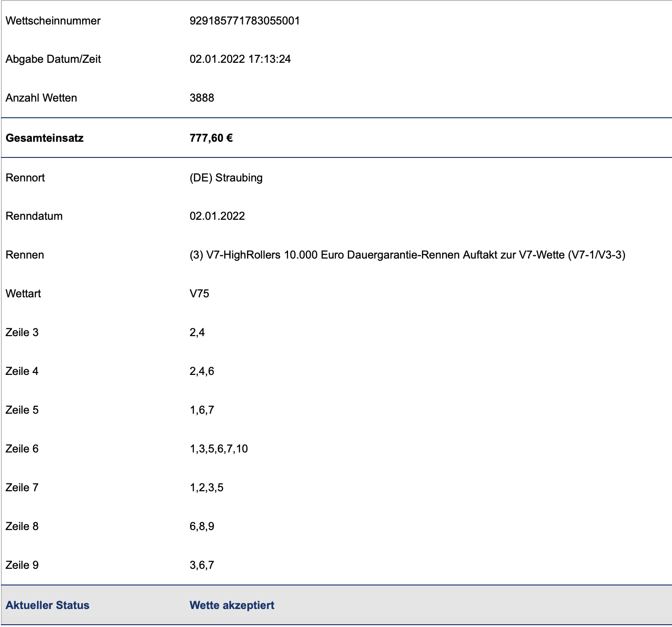Select total stake 777,60 €
The image size is (672, 627).
tap(211, 138)
